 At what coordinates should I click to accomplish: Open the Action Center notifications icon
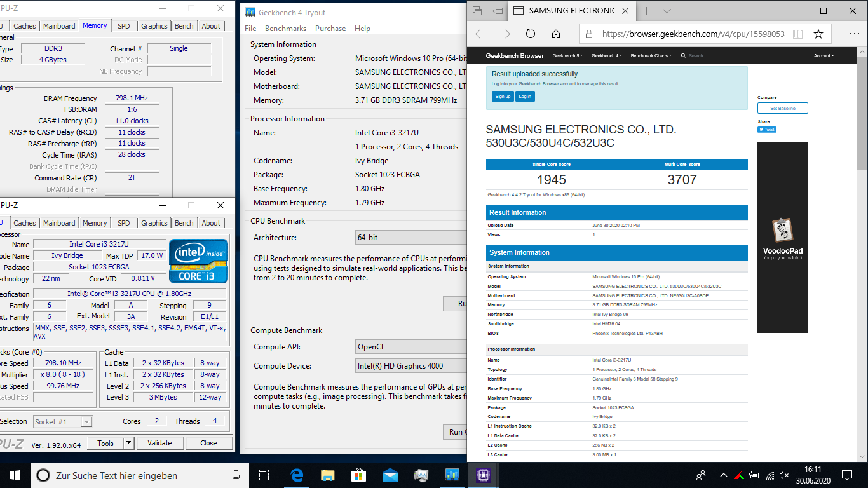pos(846,475)
